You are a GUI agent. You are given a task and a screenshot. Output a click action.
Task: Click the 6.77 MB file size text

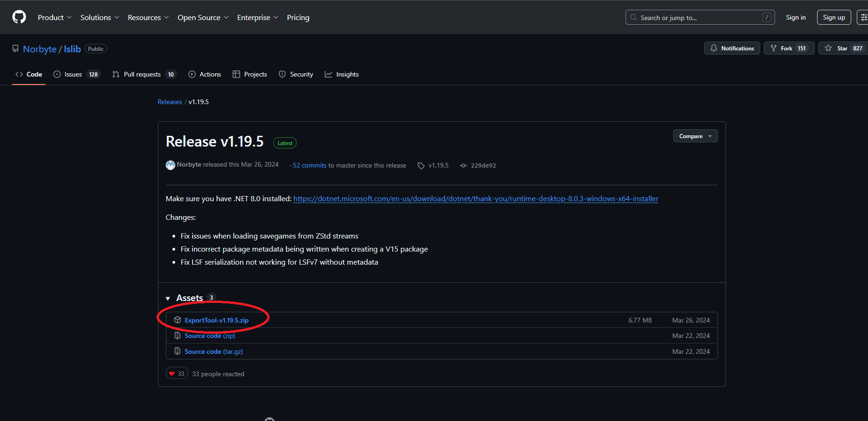[x=640, y=320]
